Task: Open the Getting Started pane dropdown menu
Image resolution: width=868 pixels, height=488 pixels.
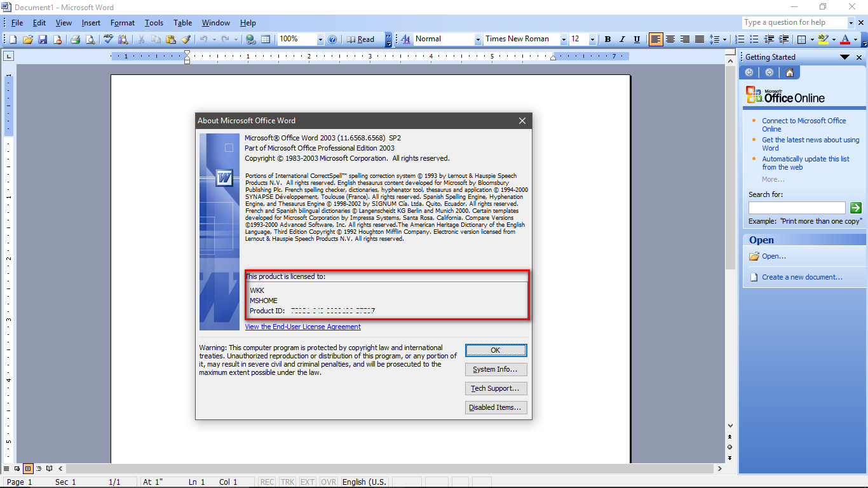Action: tap(844, 57)
